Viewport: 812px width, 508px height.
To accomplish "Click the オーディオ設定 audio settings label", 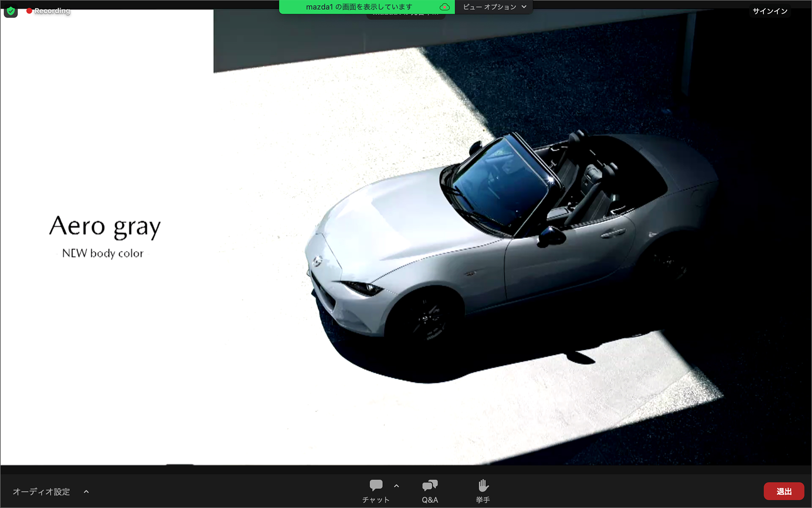I will 41,491.
